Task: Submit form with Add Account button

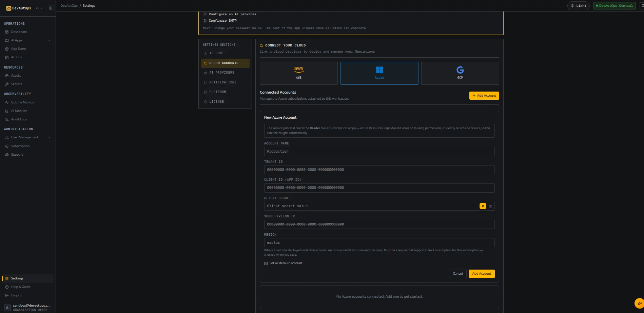Action: click(x=482, y=274)
